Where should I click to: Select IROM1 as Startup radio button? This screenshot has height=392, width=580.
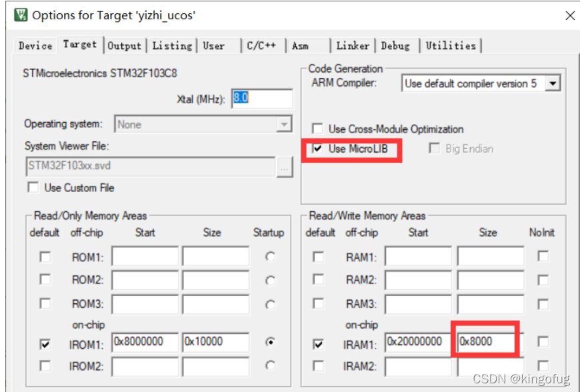pyautogui.click(x=271, y=342)
